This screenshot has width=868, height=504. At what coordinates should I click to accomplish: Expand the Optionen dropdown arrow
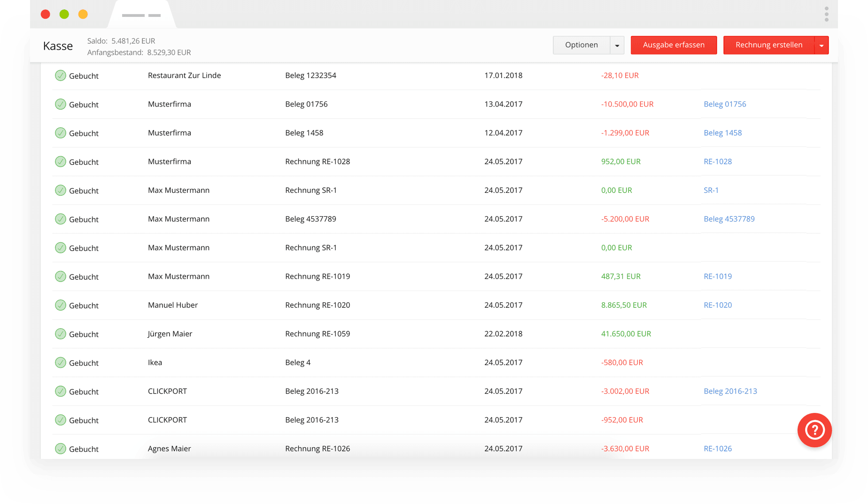coord(617,46)
